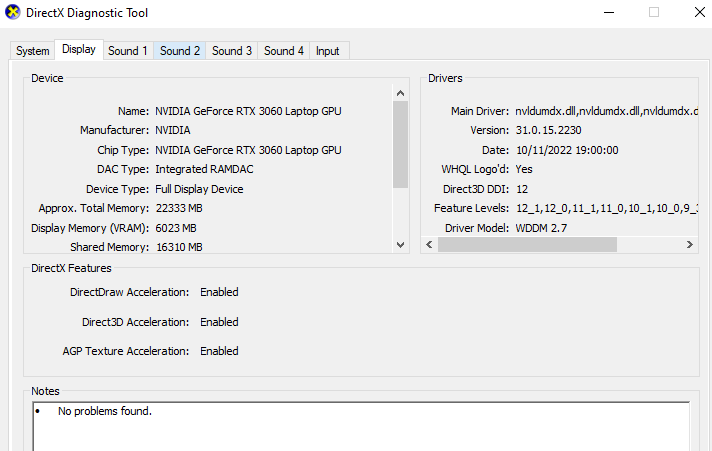Click Drivers panel scroll right arrow

point(689,245)
